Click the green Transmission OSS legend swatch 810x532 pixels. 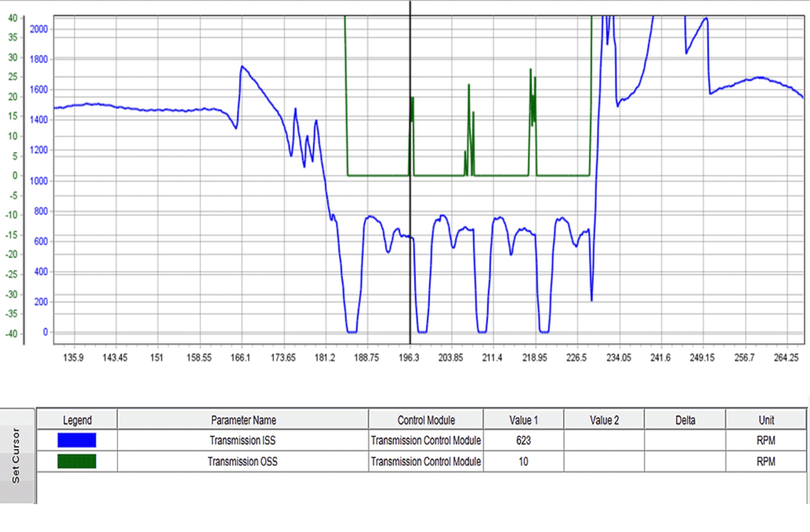click(76, 461)
